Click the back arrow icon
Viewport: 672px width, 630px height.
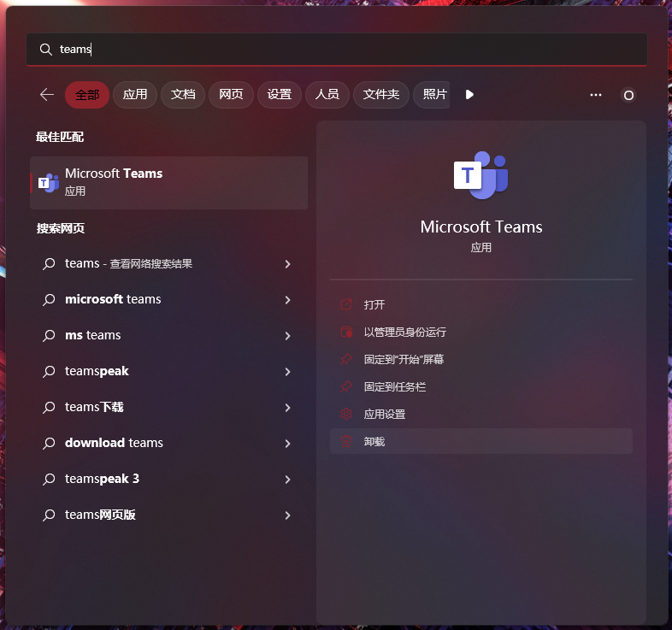[x=47, y=95]
